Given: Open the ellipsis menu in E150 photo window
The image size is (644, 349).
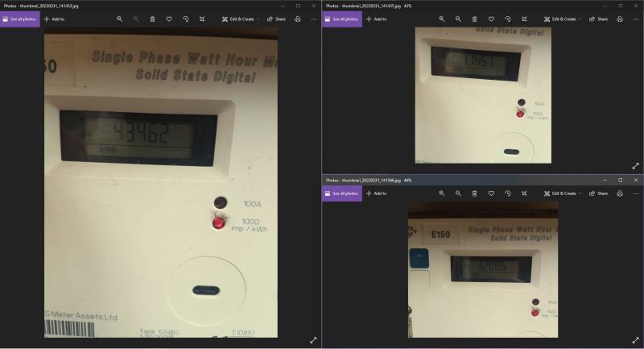Looking at the screenshot, I should 636,193.
